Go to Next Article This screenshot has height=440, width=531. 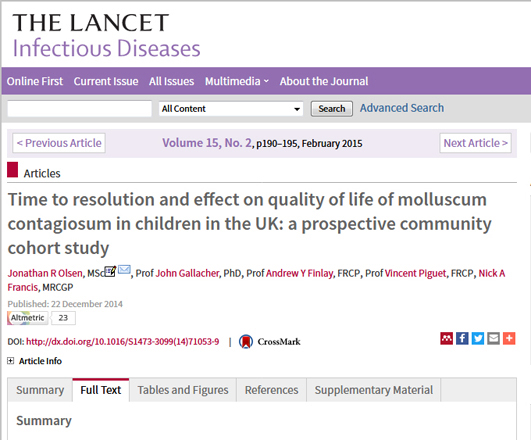(x=475, y=143)
